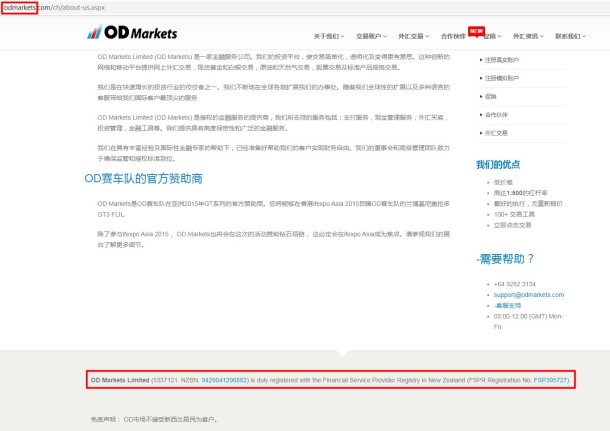Screen dimensions: 610x431
Task: Expand the 联系我们 navigation menu
Action: tap(570, 36)
